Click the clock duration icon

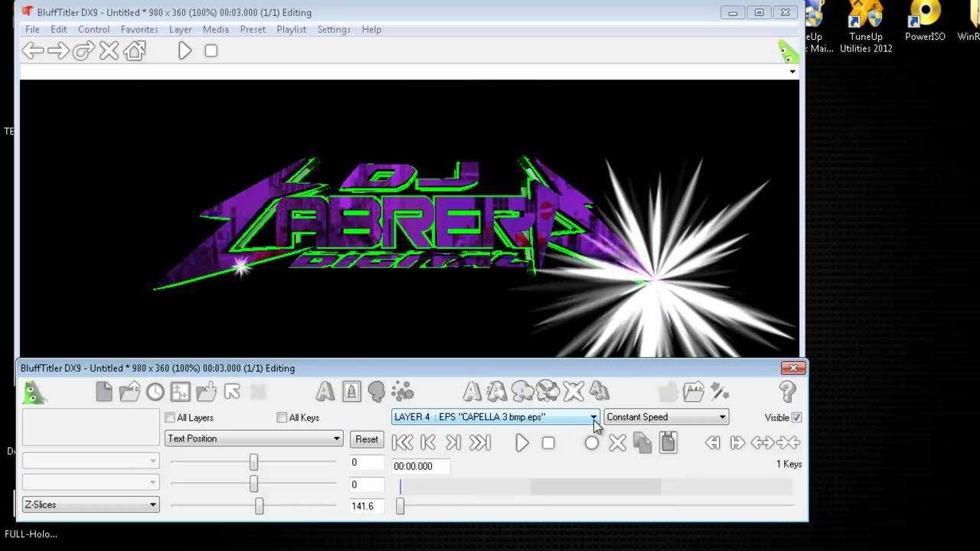(x=155, y=393)
